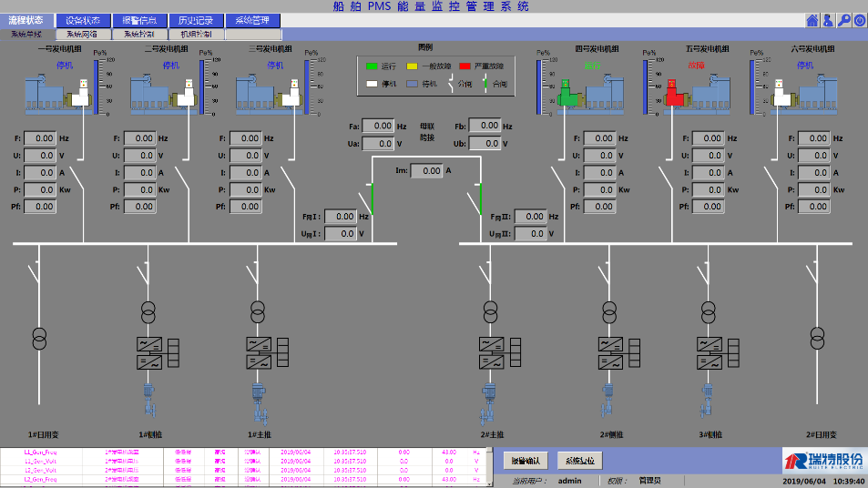Open the 设备状态 menu tab
This screenshot has width=868, height=488.
83,20
